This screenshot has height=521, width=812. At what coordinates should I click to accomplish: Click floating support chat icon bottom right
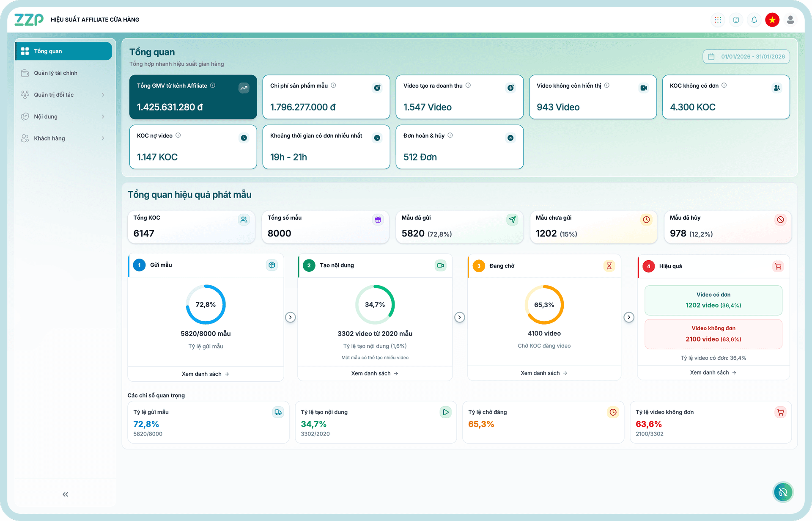(x=783, y=492)
